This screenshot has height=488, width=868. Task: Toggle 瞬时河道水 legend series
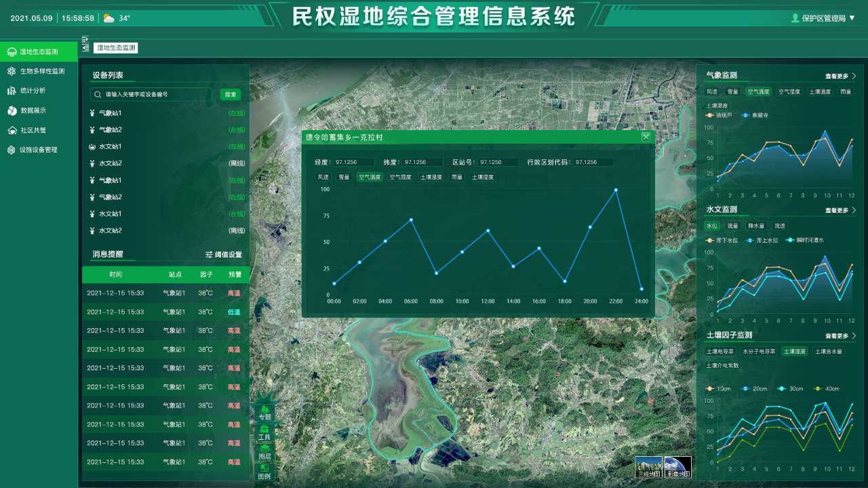coord(805,240)
